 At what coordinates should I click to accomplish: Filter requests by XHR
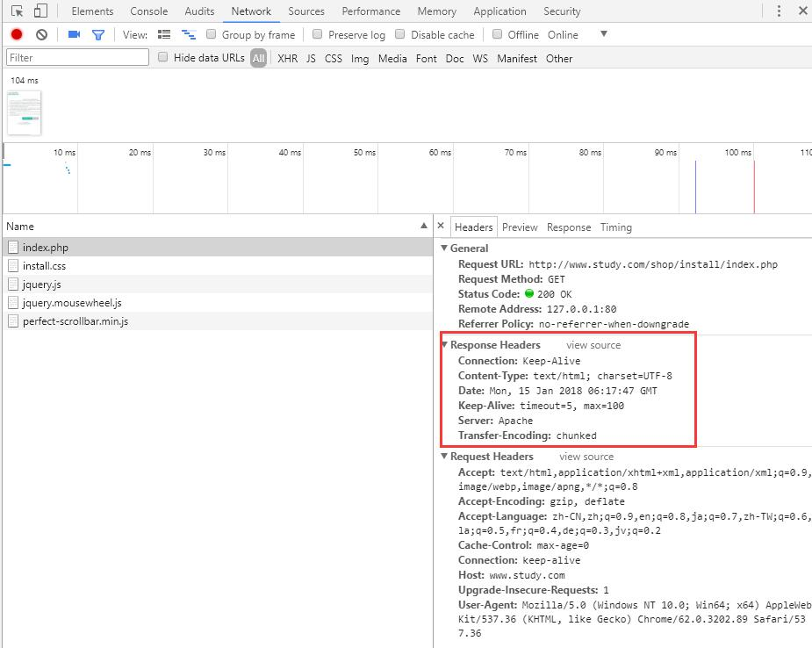tap(287, 59)
